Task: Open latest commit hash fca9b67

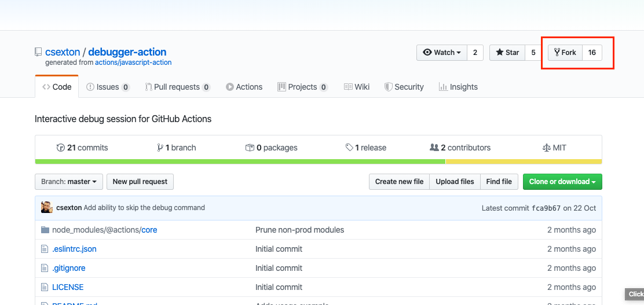Action: (x=546, y=208)
